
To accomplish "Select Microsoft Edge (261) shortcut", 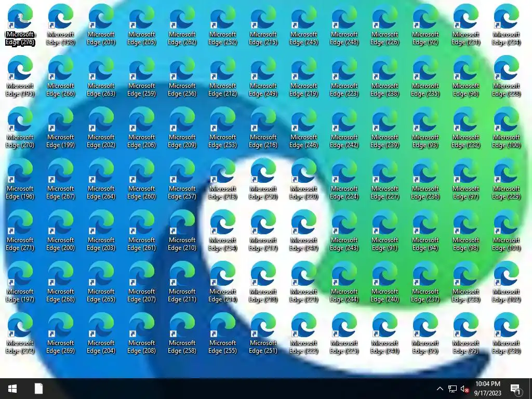I will (141, 230).
